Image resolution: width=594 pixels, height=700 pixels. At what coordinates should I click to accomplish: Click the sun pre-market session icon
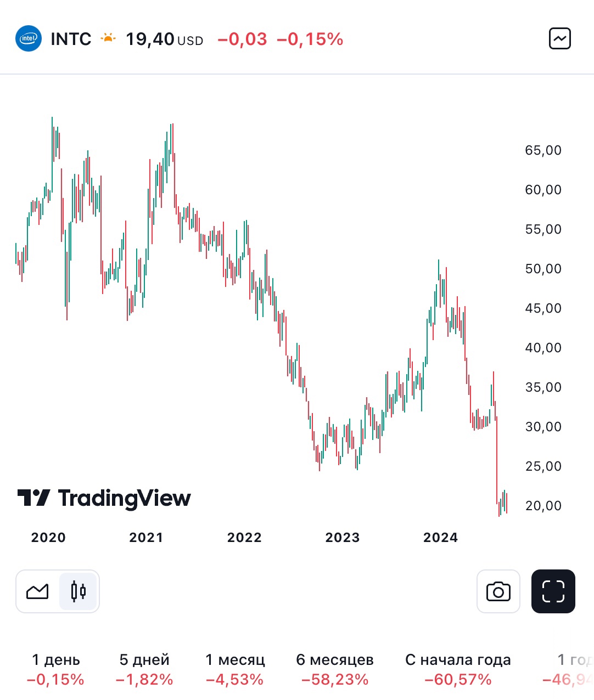click(108, 38)
